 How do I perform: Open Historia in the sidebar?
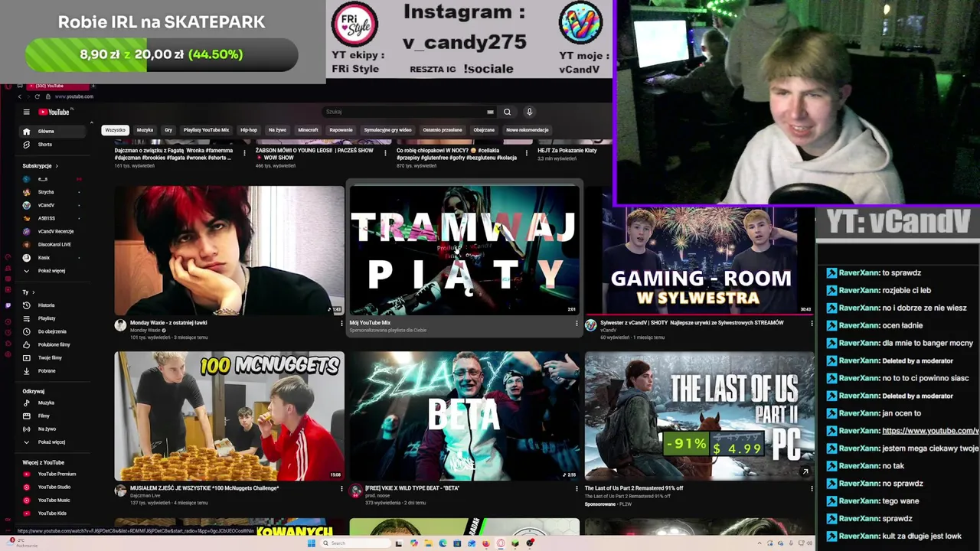[54, 305]
